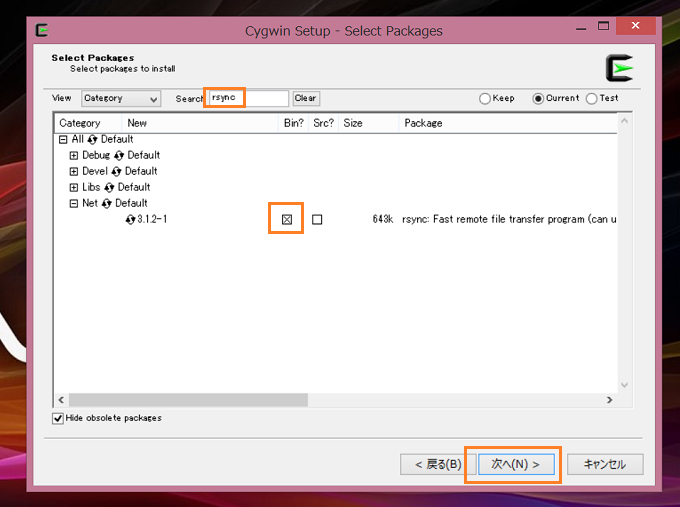The width and height of the screenshot is (680, 507).
Task: Click the Cygwin logo in title bar
Action: pyautogui.click(x=42, y=30)
